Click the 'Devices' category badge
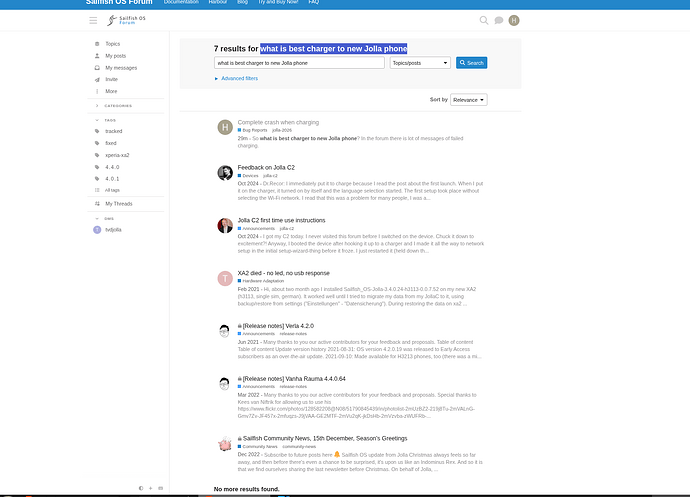 [248, 176]
